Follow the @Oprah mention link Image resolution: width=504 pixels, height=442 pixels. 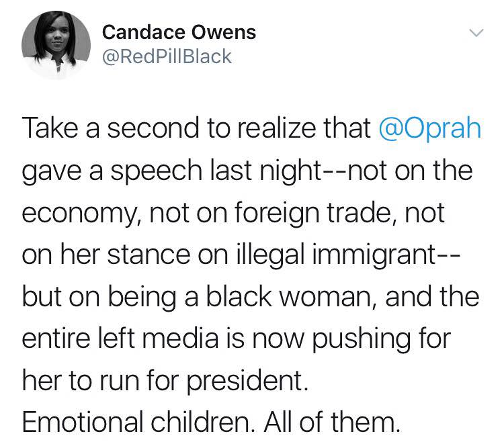[x=430, y=129]
